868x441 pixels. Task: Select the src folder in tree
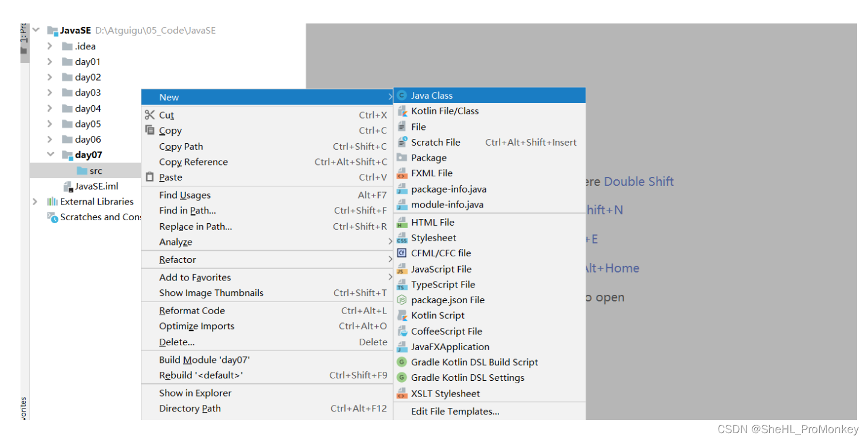click(x=85, y=171)
